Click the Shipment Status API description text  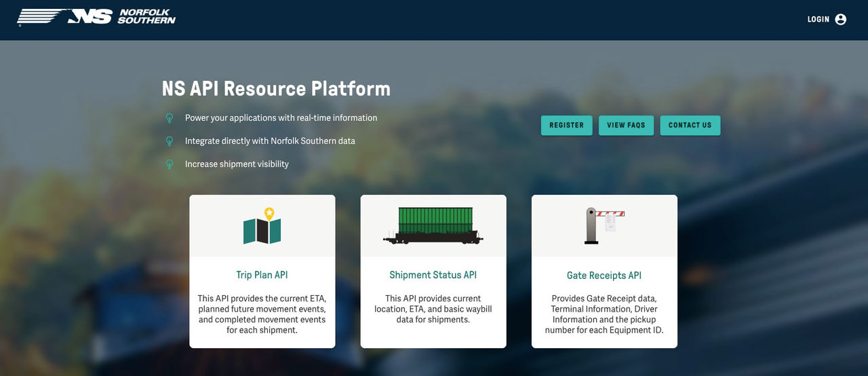[x=433, y=309]
